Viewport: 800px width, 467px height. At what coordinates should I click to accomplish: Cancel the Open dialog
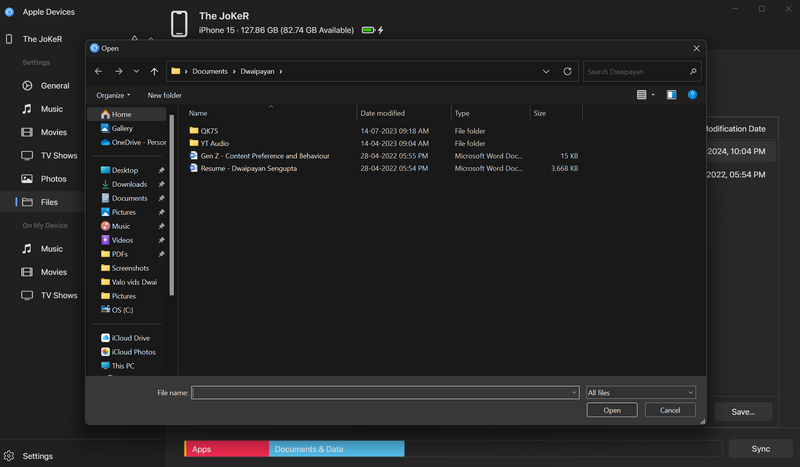pyautogui.click(x=670, y=410)
